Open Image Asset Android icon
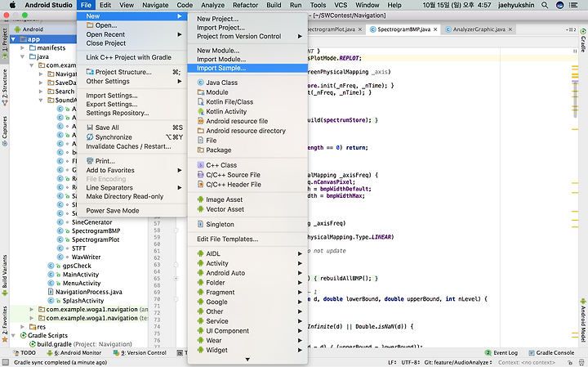The width and height of the screenshot is (588, 367). 201,199
